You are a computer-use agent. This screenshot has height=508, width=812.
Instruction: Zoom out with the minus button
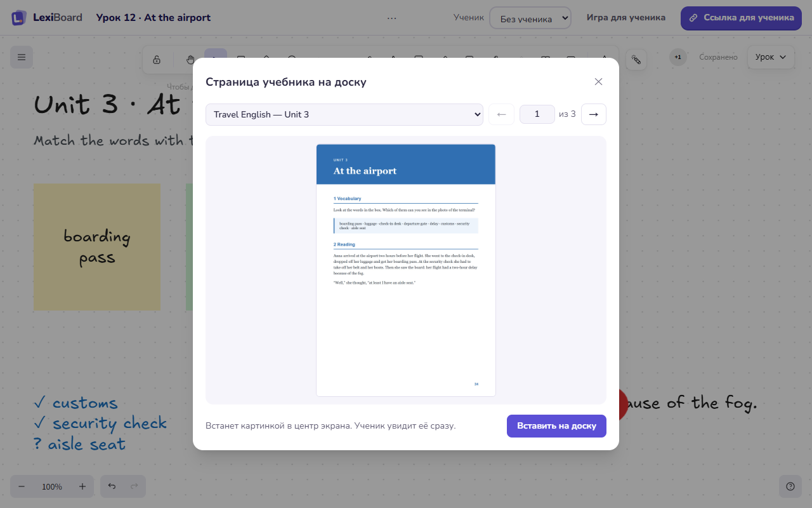(x=22, y=486)
